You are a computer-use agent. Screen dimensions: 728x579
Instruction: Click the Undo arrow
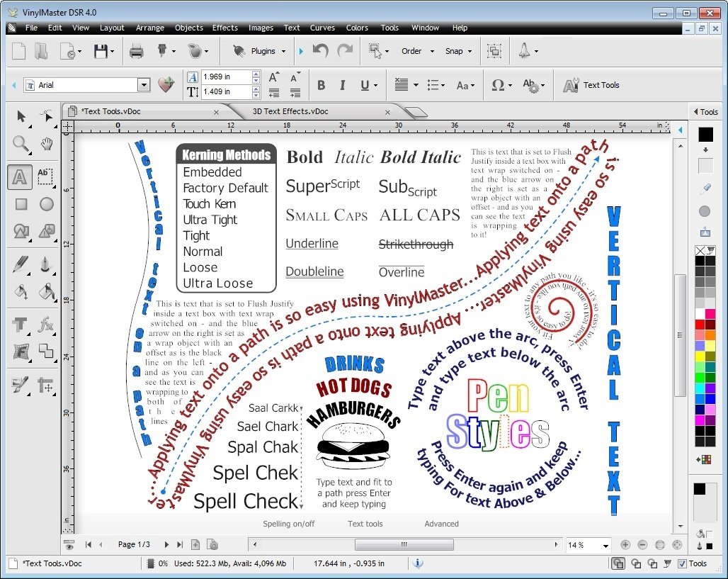(320, 51)
